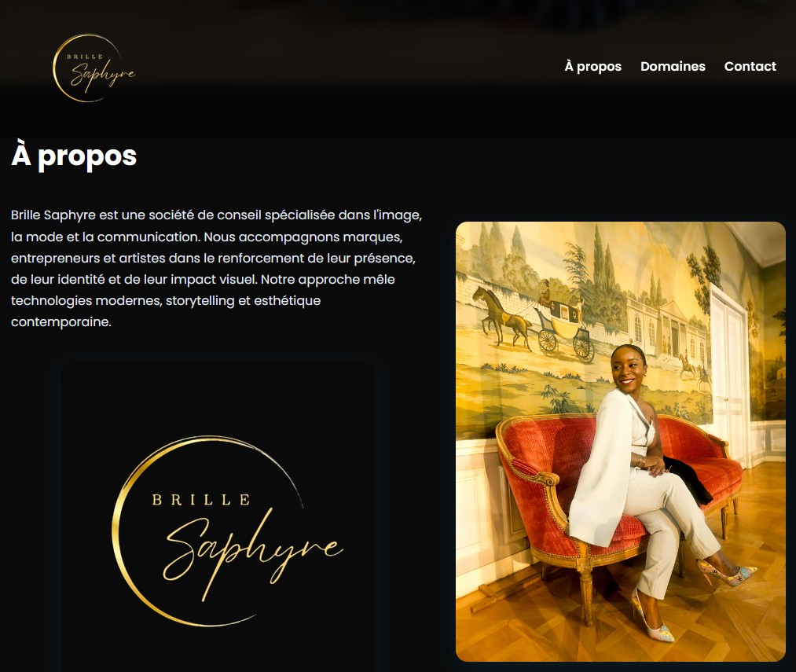This screenshot has height=672, width=796.
Task: Click the BRILLE text in large logo
Action: [x=201, y=500]
